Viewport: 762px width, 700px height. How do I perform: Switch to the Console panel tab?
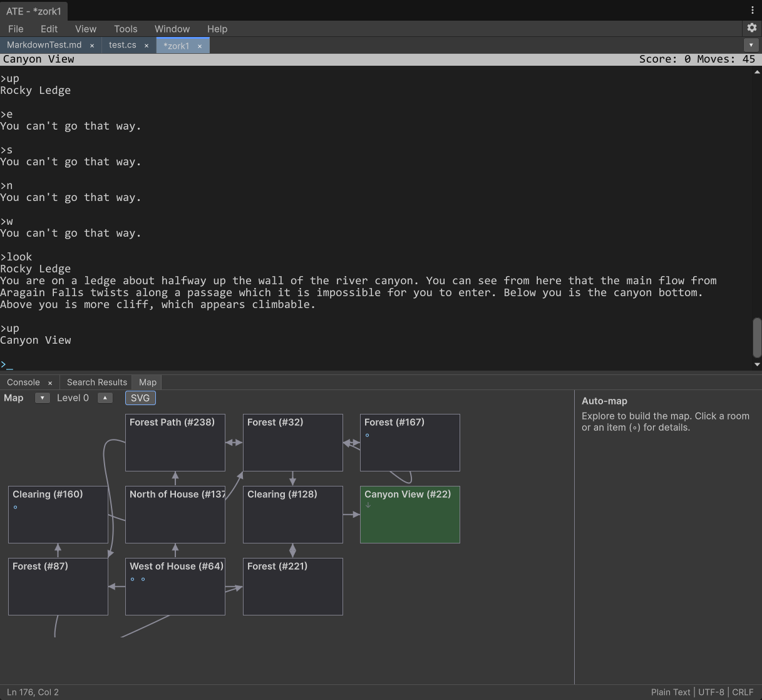(23, 383)
